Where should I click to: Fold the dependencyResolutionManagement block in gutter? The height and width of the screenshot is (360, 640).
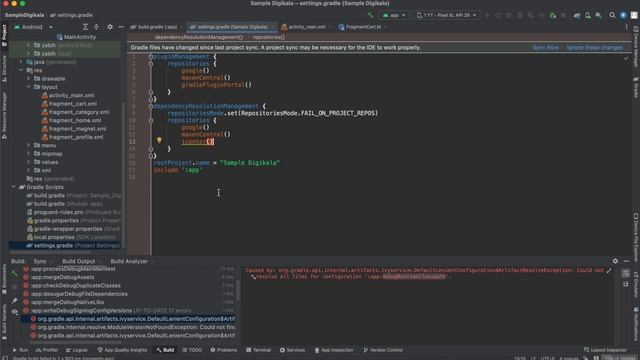pos(151,106)
